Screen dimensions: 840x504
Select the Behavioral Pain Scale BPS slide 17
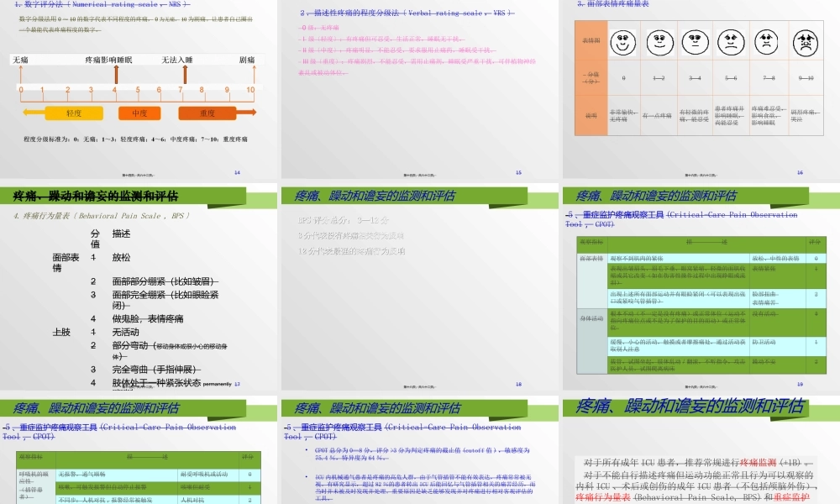(x=139, y=289)
